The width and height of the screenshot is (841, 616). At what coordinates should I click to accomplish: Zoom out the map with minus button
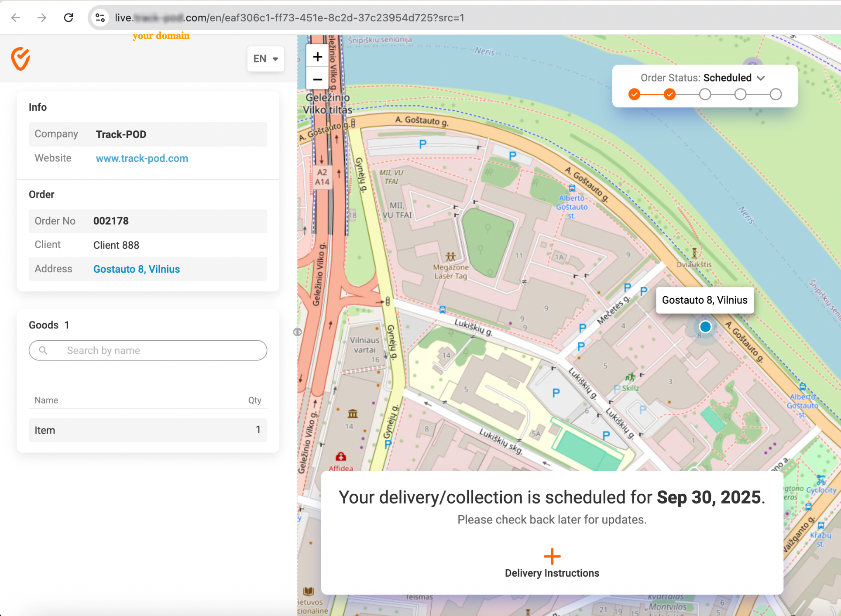click(x=317, y=79)
